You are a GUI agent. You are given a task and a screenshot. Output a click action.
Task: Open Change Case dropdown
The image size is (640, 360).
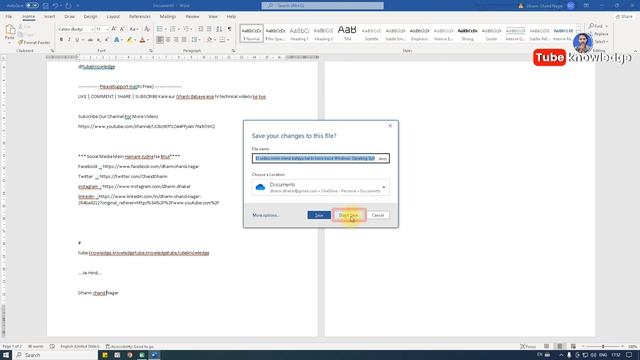[x=133, y=29]
